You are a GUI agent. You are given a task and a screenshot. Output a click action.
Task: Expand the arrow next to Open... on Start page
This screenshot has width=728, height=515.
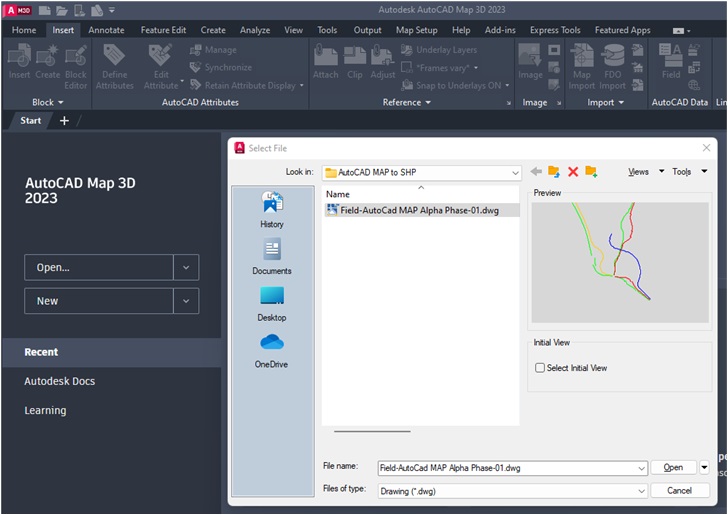click(186, 267)
